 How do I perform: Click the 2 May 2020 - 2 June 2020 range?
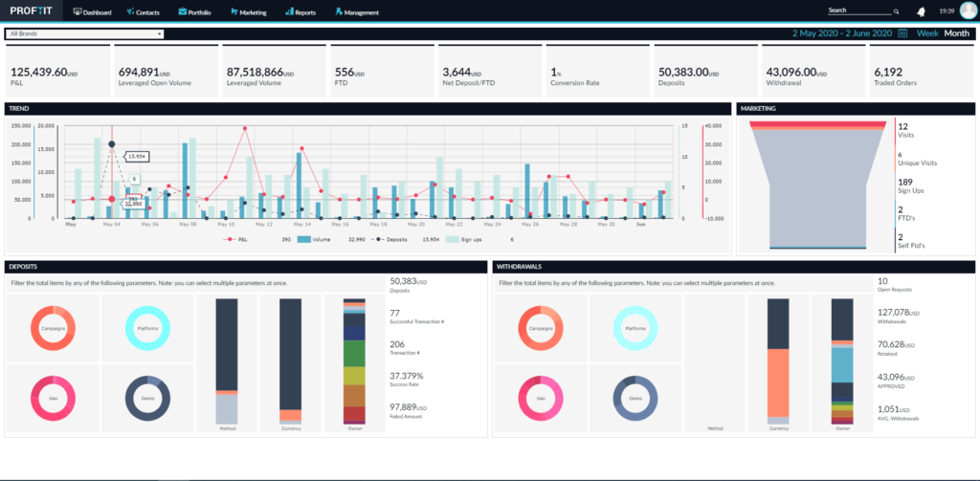coord(842,33)
